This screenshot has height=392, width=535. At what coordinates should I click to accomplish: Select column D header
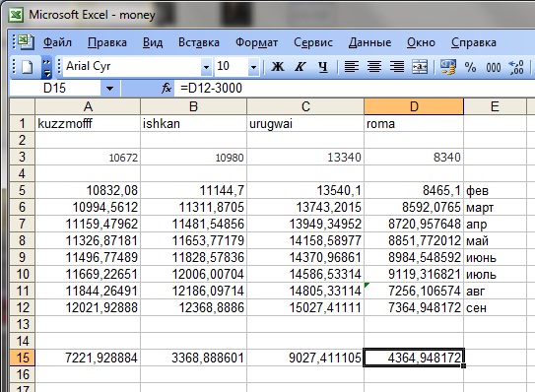(x=414, y=106)
